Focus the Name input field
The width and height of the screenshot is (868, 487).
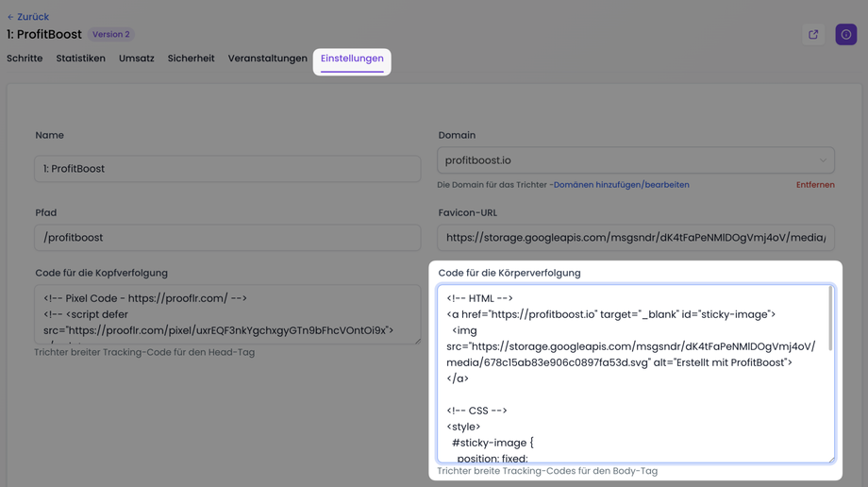227,169
